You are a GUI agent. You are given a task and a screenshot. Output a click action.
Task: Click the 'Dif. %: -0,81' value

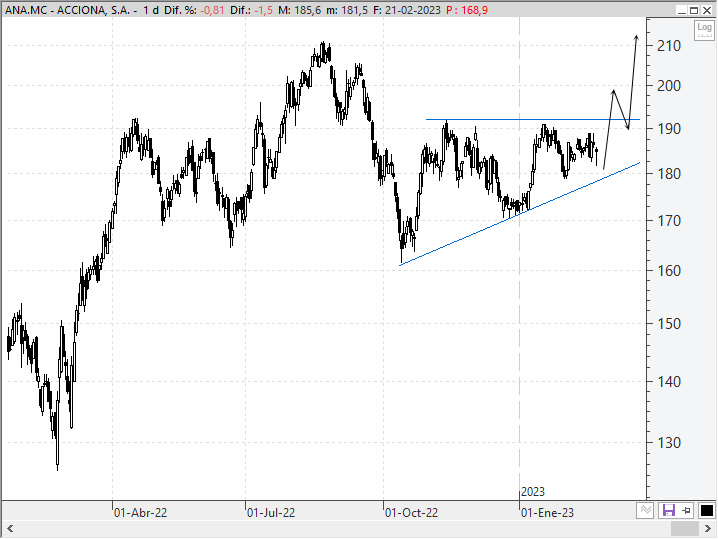[x=195, y=10]
